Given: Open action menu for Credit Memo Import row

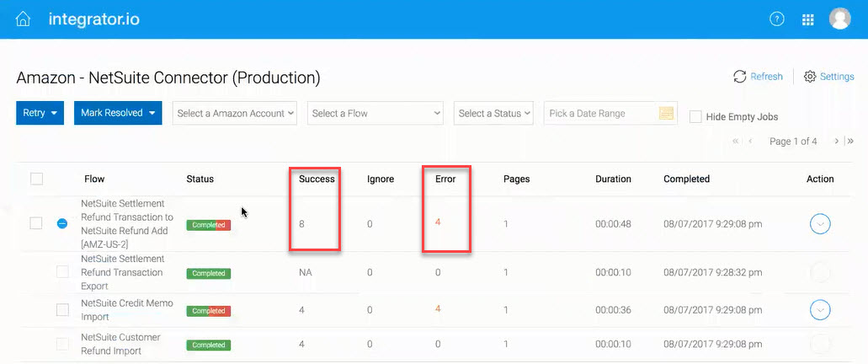Looking at the screenshot, I should (x=820, y=310).
